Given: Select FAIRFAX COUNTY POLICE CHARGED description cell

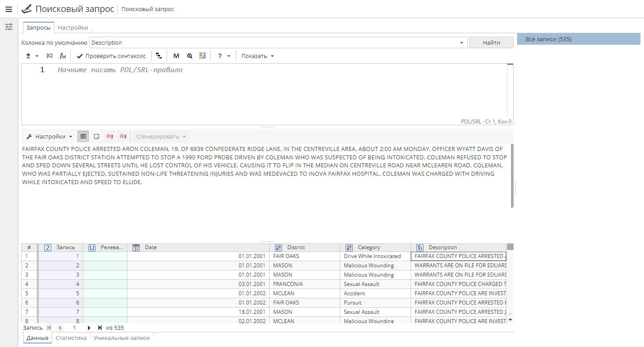Looking at the screenshot, I should (x=458, y=284).
